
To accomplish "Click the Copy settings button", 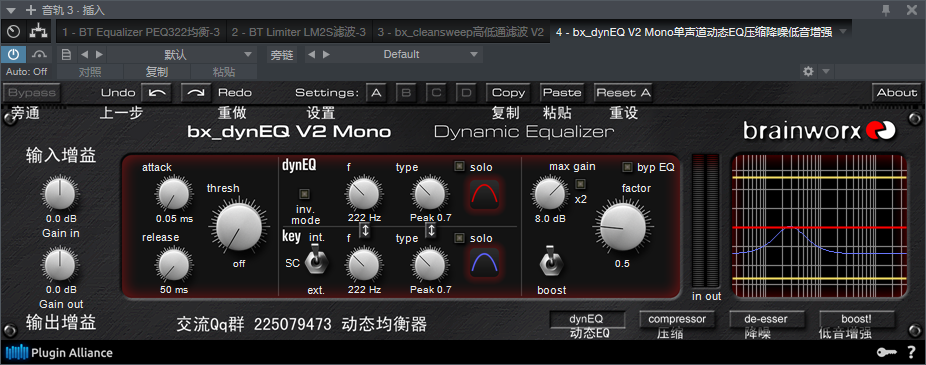I will click(x=508, y=93).
